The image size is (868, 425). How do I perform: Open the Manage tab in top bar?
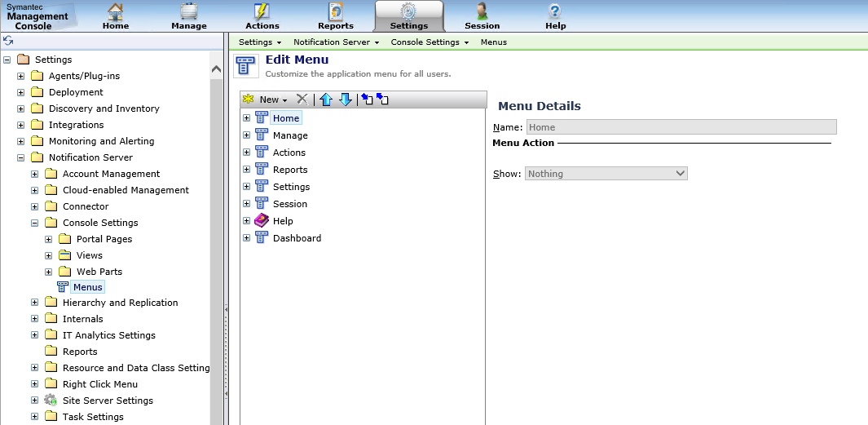pyautogui.click(x=189, y=16)
